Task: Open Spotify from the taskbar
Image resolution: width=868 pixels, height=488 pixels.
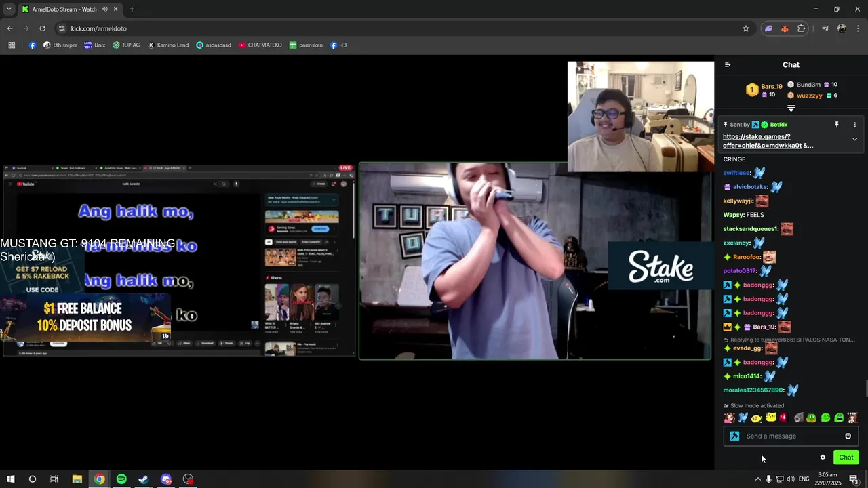Action: [121, 479]
